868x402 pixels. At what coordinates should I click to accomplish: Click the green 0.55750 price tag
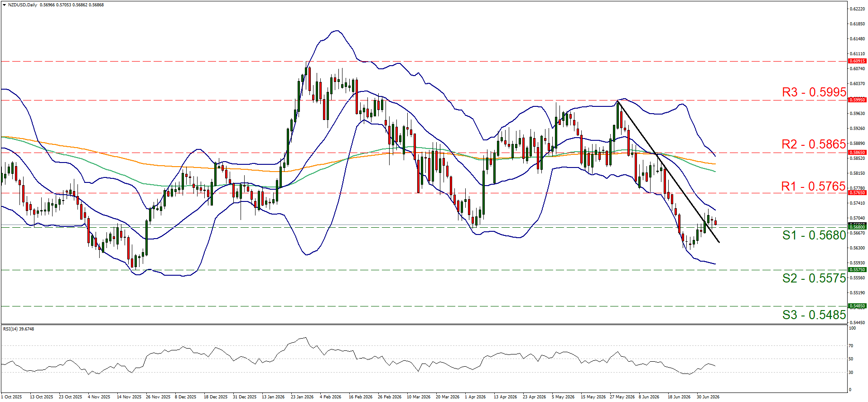pyautogui.click(x=857, y=270)
